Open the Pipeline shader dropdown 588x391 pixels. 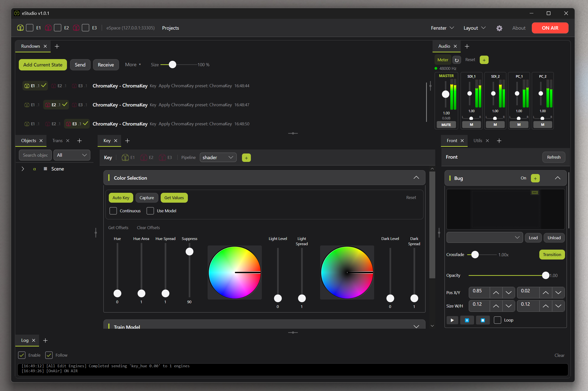(x=218, y=158)
